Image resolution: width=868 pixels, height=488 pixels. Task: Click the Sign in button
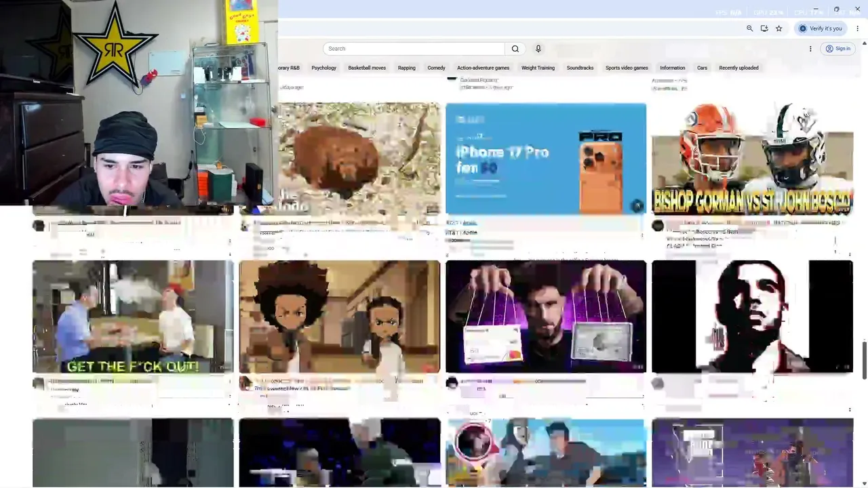838,49
